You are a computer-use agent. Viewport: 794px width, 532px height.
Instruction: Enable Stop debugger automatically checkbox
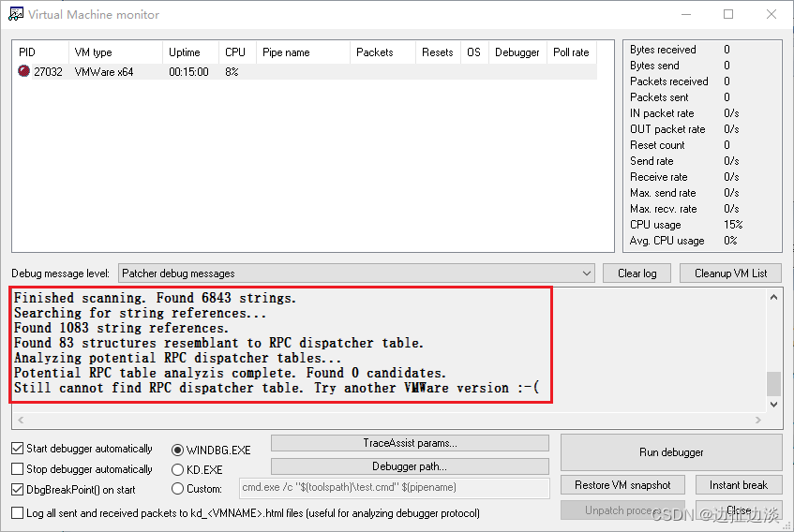(17, 469)
